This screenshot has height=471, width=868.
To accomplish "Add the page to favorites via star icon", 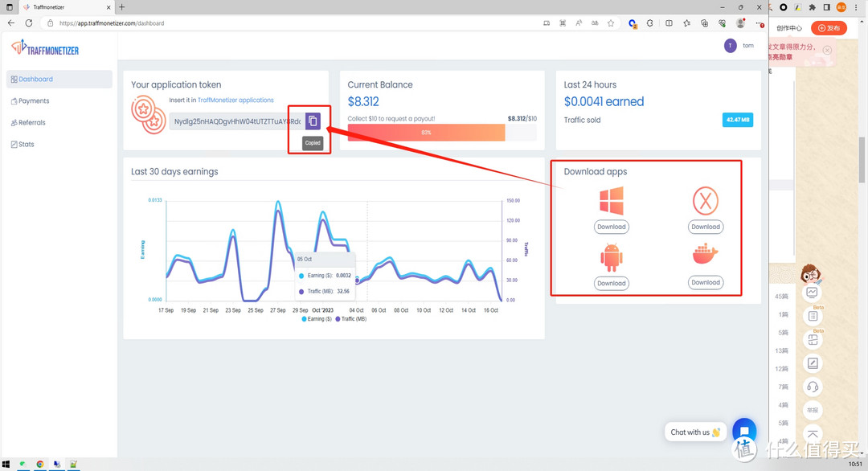I will click(611, 23).
